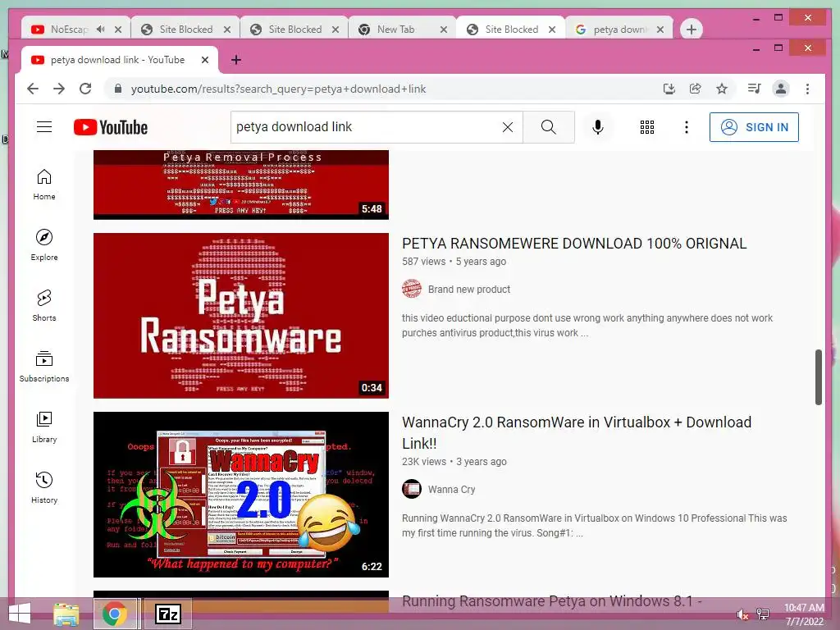Start voice search with the microphone
840x630 pixels.
598,127
